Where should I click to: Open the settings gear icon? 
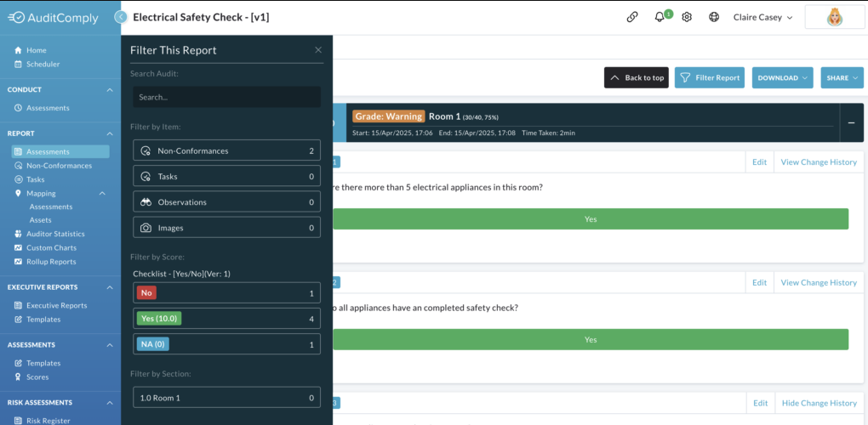pyautogui.click(x=687, y=17)
